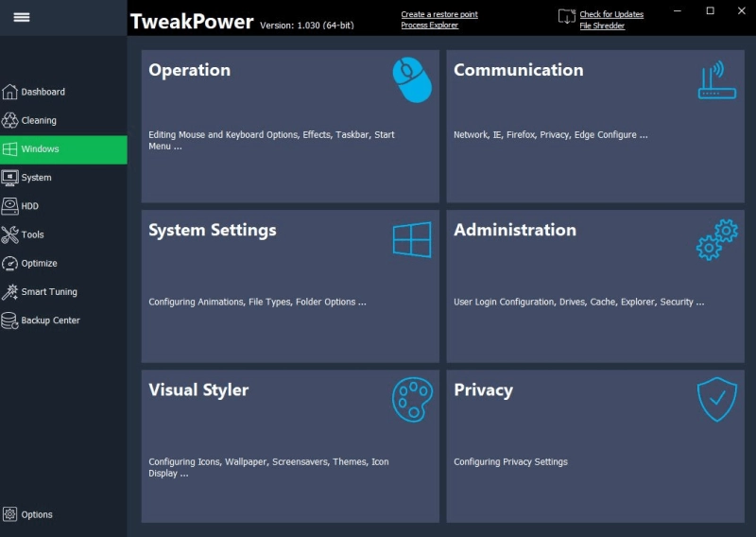Select Dashboard in sidebar
The width and height of the screenshot is (756, 537).
(63, 92)
